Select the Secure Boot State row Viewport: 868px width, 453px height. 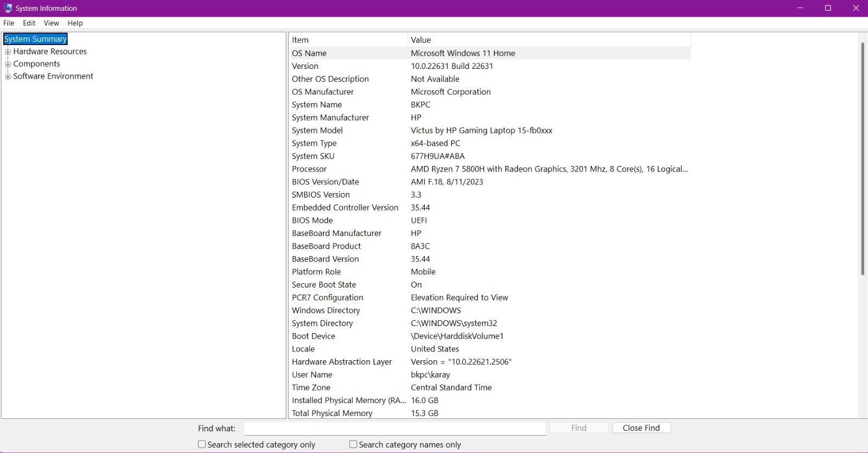(x=489, y=285)
